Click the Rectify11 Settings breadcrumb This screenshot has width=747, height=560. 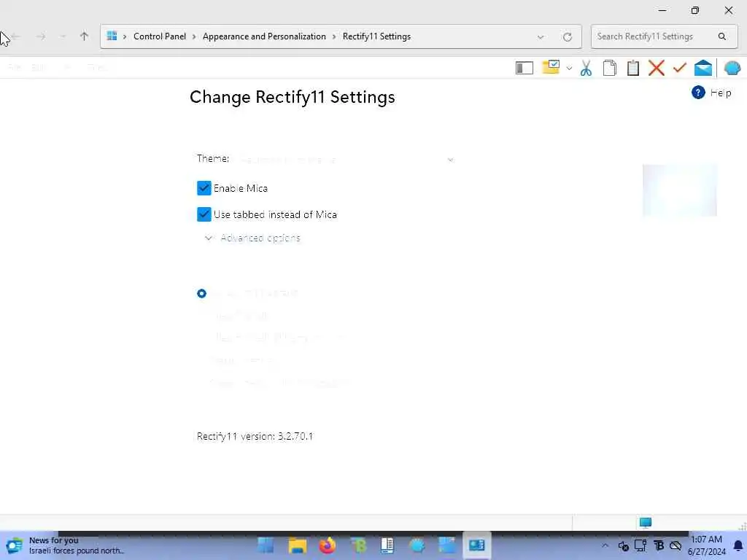click(376, 36)
